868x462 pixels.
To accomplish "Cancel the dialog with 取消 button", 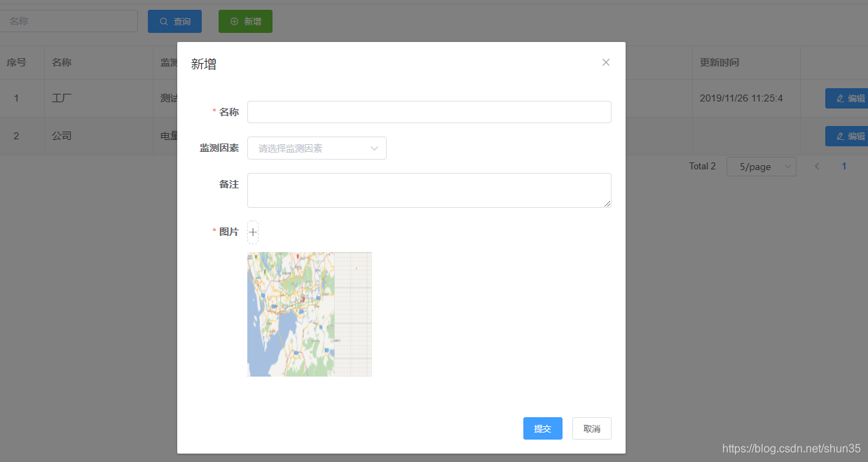I will coord(592,428).
